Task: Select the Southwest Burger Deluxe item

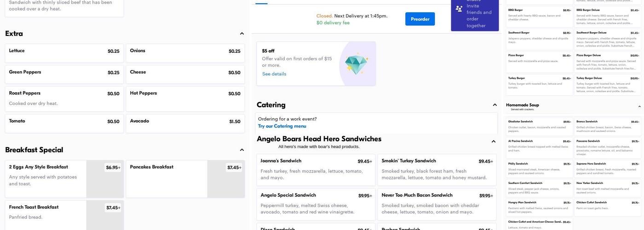Action: tap(607, 39)
